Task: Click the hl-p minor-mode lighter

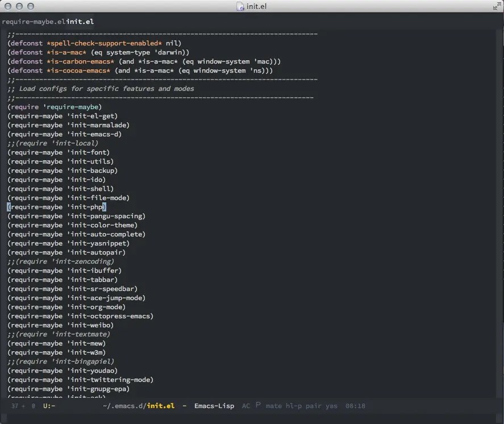Action: (x=294, y=406)
